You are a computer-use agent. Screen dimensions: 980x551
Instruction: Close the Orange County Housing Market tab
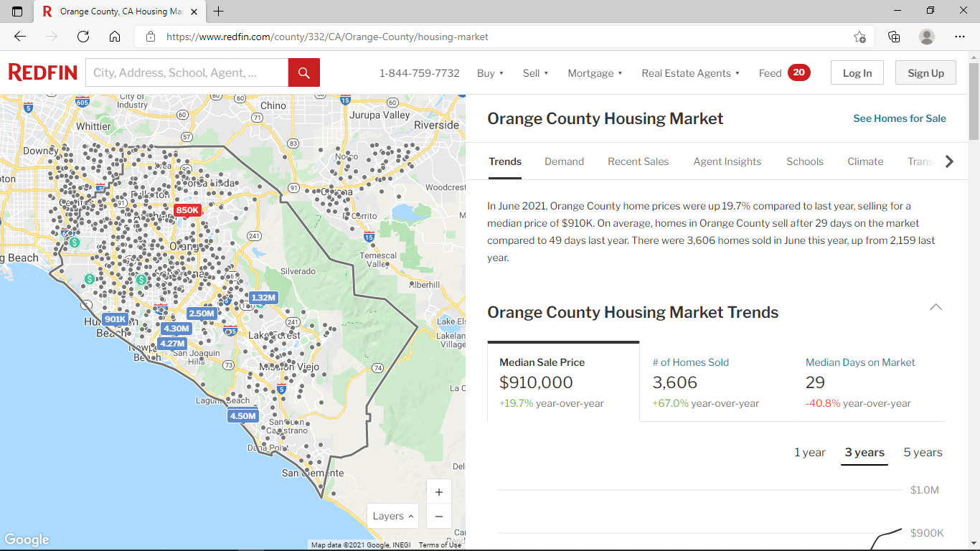194,11
